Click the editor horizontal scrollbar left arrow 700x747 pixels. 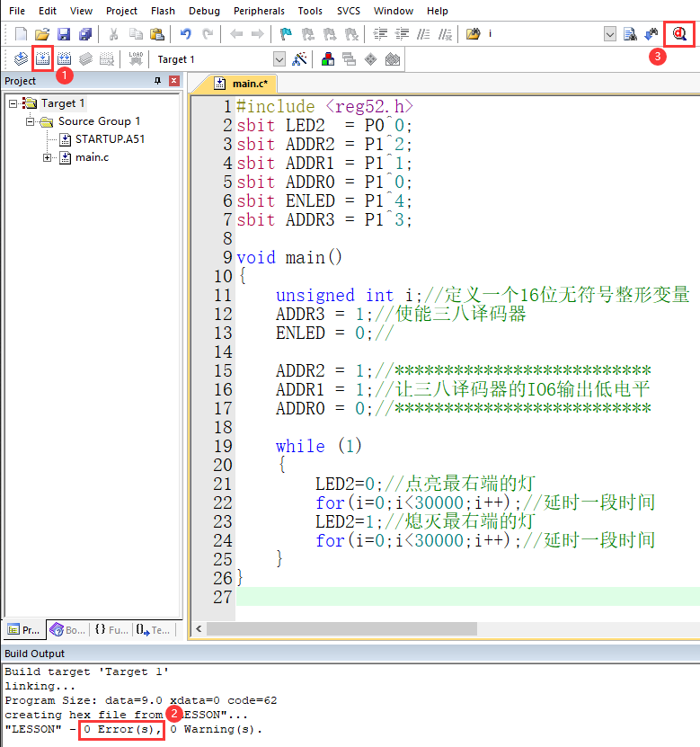click(199, 628)
